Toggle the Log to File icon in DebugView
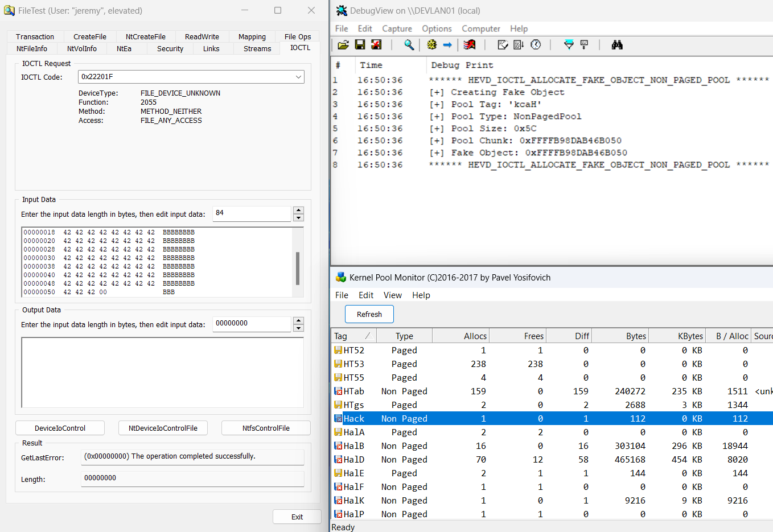The width and height of the screenshot is (773, 532). 376,44
